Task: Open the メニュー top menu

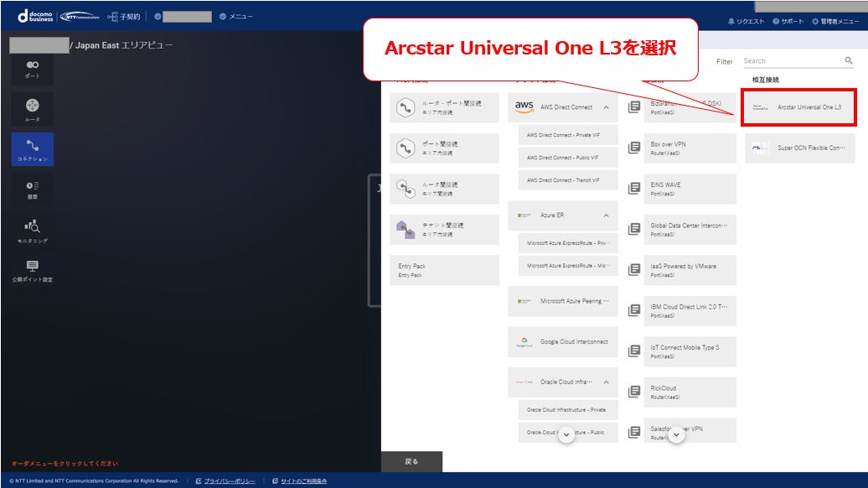Action: coord(235,17)
